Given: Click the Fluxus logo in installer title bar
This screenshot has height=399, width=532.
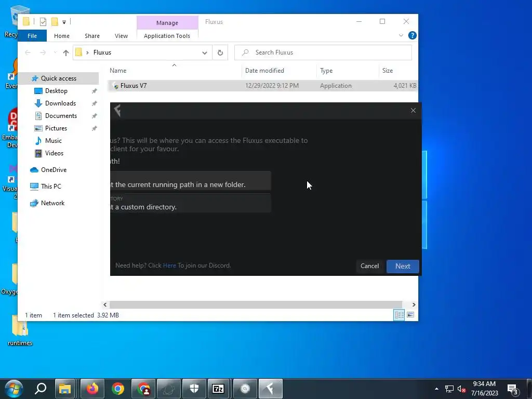Looking at the screenshot, I should 117,110.
